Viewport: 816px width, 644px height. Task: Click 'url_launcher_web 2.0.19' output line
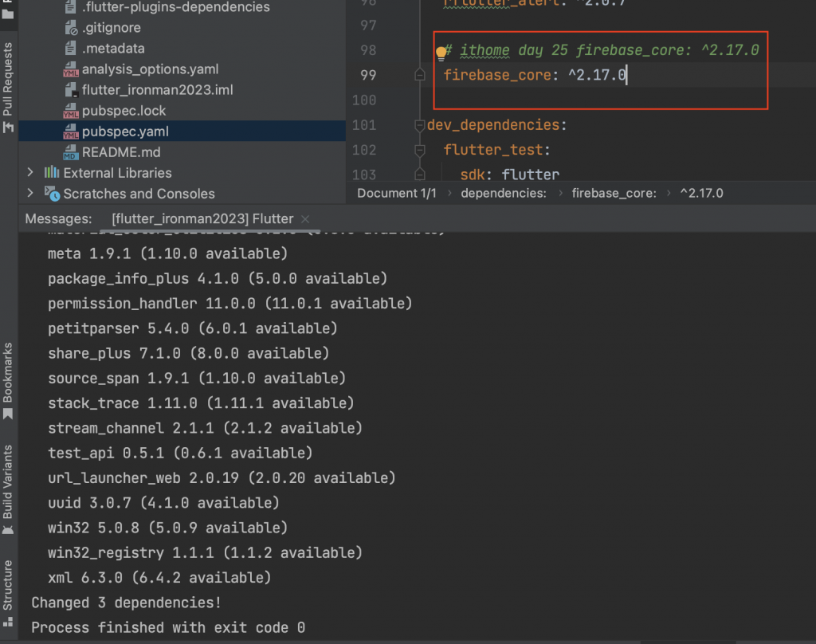(x=222, y=478)
